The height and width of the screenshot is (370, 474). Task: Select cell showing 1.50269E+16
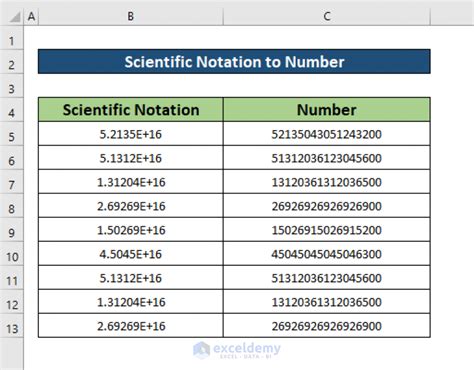131,230
